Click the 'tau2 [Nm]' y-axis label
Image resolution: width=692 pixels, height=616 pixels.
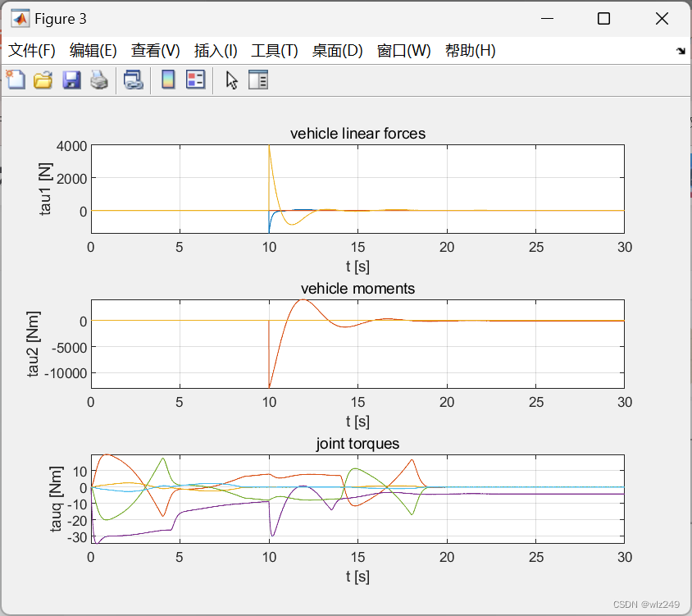[x=33, y=344]
